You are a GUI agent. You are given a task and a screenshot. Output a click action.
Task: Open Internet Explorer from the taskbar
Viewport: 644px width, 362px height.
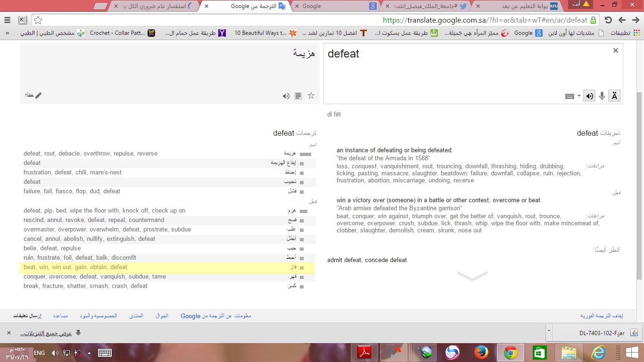pos(598,353)
